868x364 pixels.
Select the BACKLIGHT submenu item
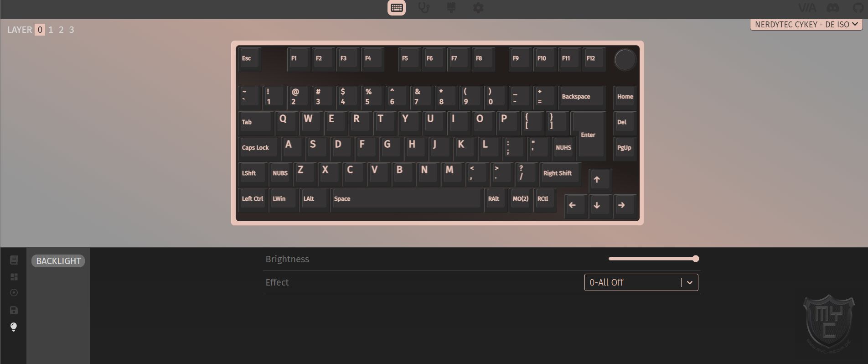[58, 261]
